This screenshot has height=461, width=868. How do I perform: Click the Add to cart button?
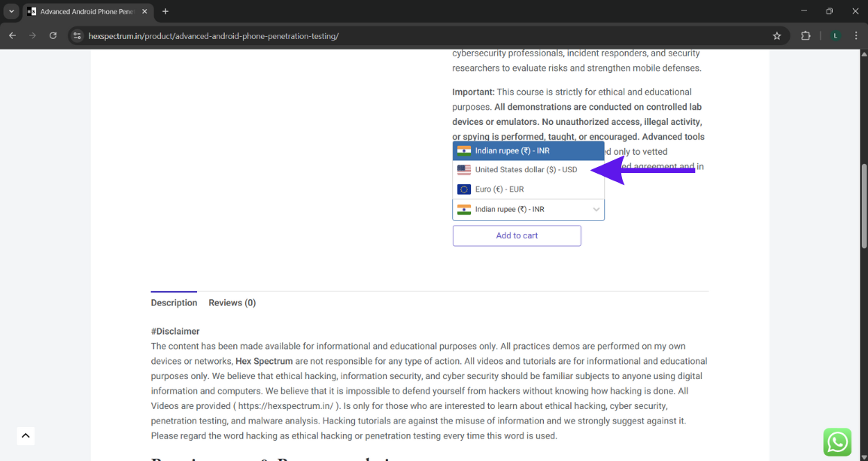click(x=517, y=235)
